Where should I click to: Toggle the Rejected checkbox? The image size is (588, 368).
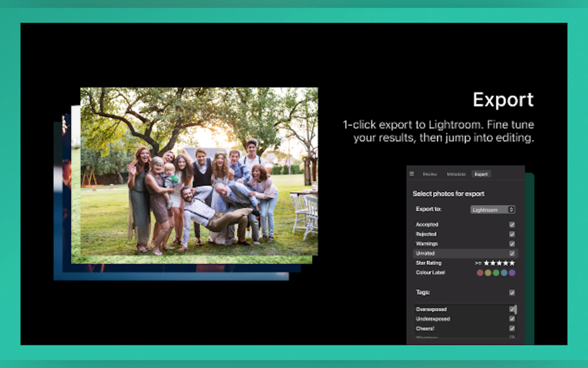pyautogui.click(x=512, y=234)
